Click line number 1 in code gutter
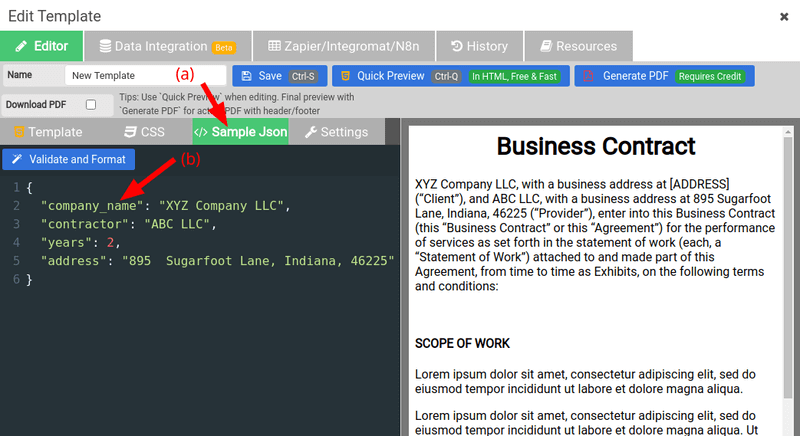The height and width of the screenshot is (436, 800). point(16,187)
